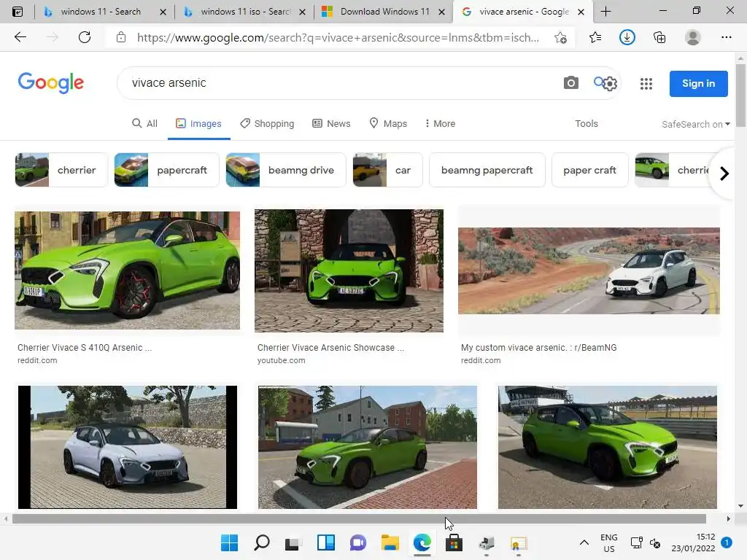Screen dimensions: 747x560
Task: Filter by the beamng drive chip
Action: click(x=286, y=170)
